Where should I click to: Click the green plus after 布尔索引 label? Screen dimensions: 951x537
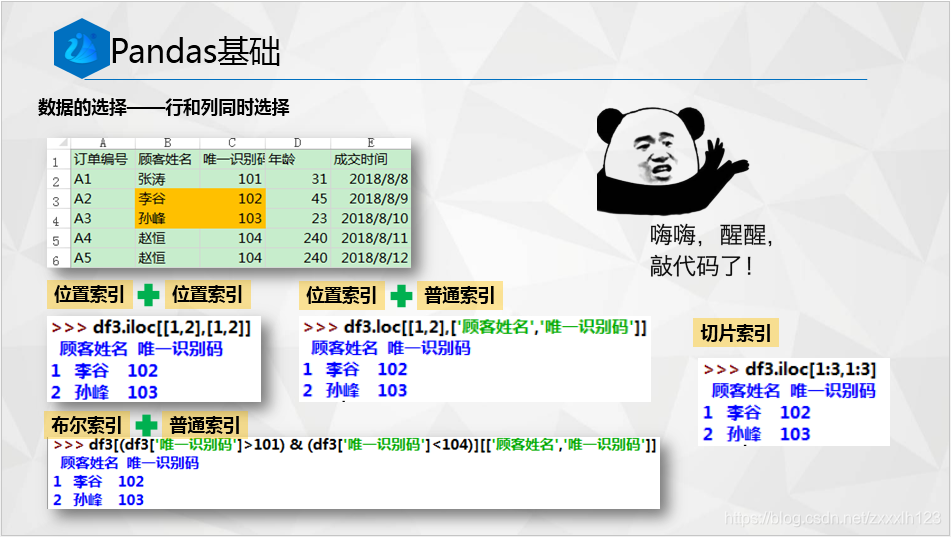click(146, 425)
